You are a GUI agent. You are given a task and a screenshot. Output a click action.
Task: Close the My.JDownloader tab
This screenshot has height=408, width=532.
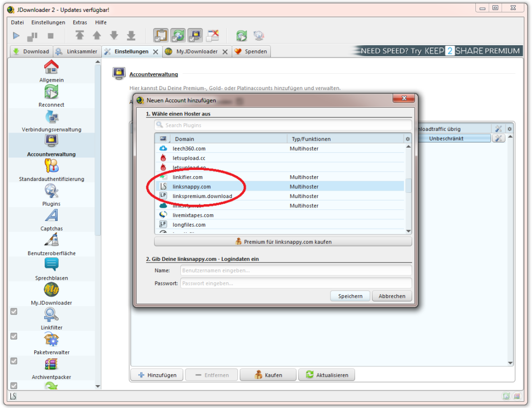pyautogui.click(x=225, y=52)
